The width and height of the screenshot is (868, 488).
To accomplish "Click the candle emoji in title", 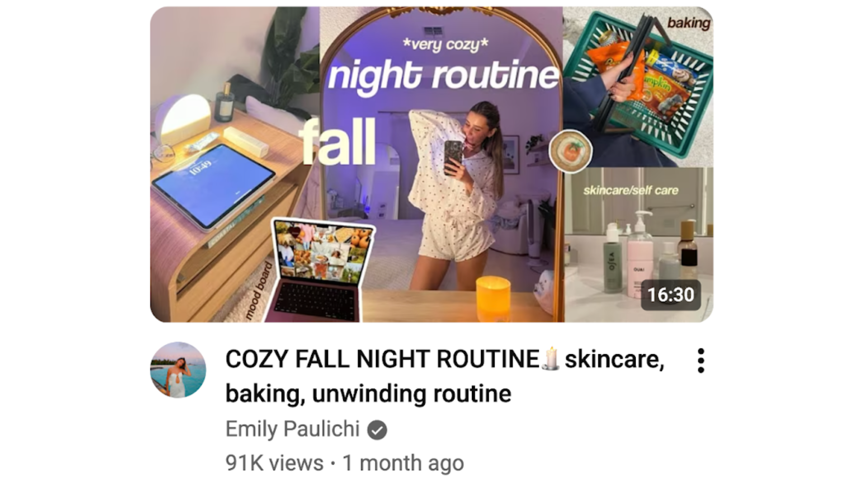I will tap(551, 359).
